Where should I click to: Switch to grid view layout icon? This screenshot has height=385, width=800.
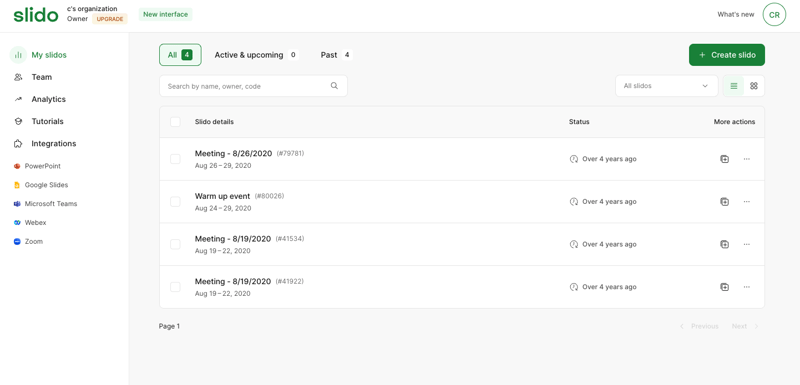[x=754, y=86]
